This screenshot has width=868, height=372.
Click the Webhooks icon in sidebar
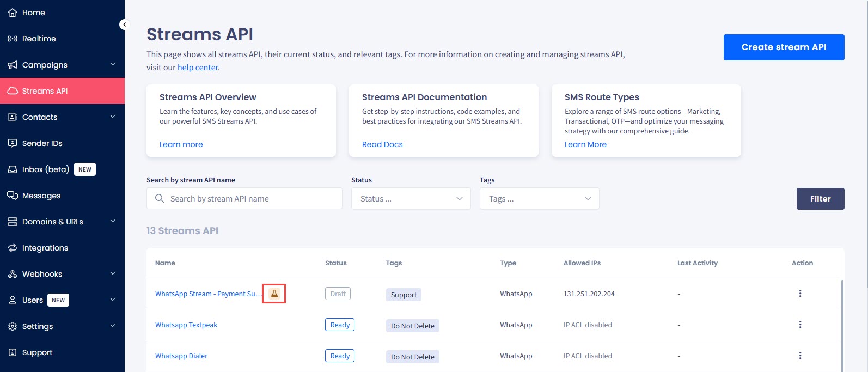[x=13, y=274]
